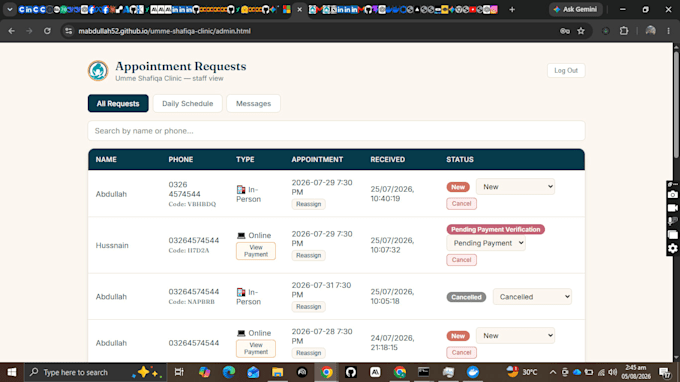Bookmark this page with the star icon

[581, 31]
